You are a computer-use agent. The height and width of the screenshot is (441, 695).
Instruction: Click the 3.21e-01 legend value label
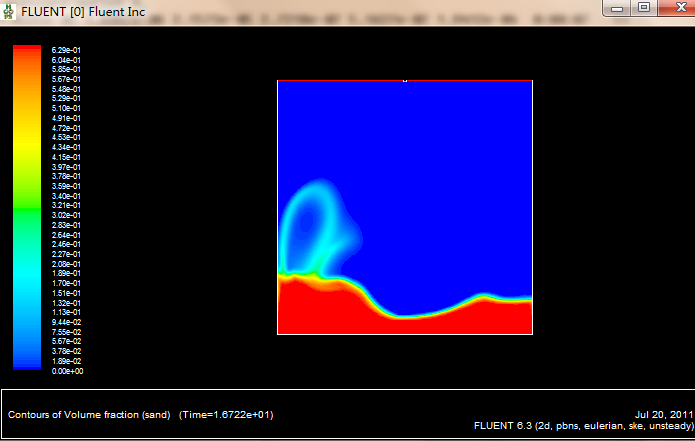click(64, 205)
